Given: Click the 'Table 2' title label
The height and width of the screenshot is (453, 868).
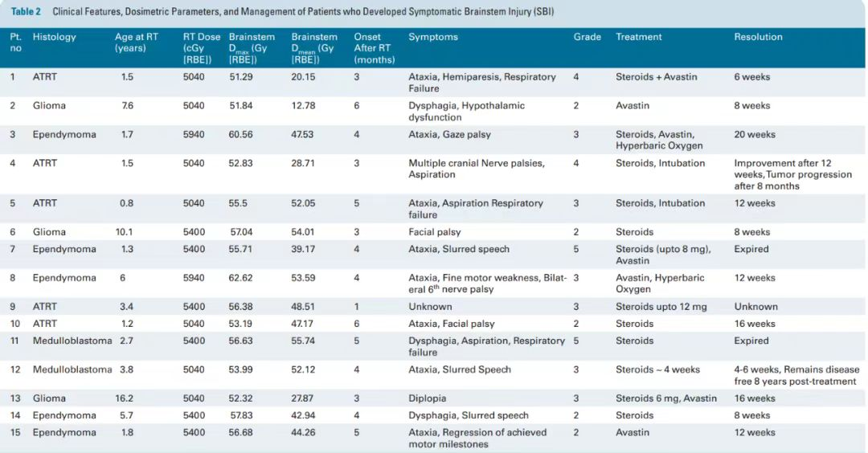Looking at the screenshot, I should click(x=26, y=11).
